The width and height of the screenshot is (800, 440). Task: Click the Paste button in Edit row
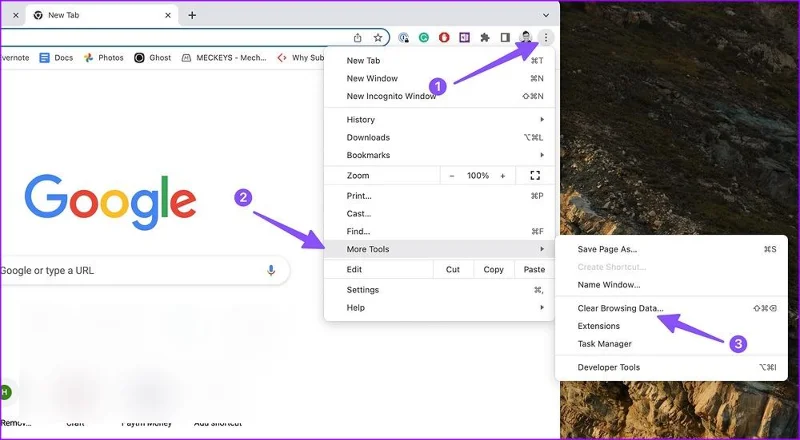point(534,270)
